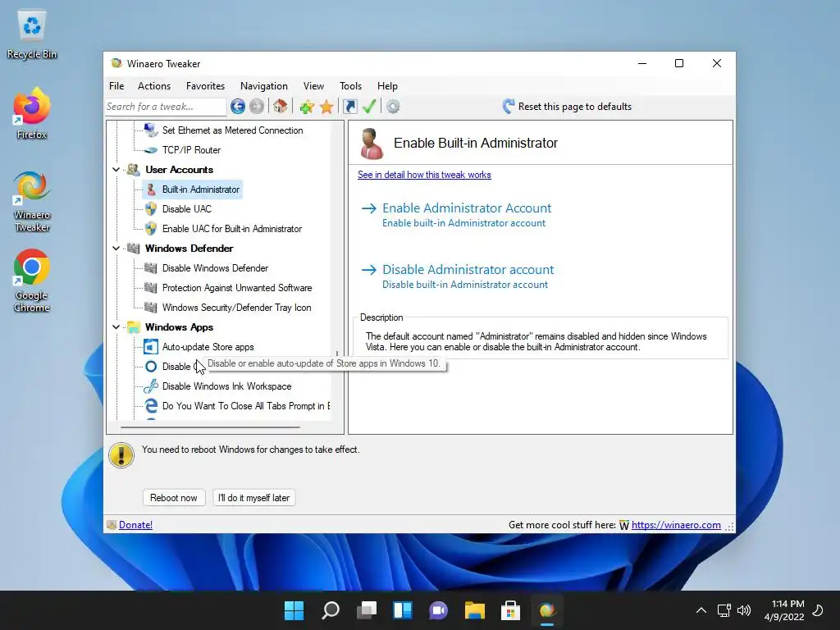Image resolution: width=840 pixels, height=630 pixels.
Task: Click the tree's horizontal scrollbar
Action: pos(210,427)
